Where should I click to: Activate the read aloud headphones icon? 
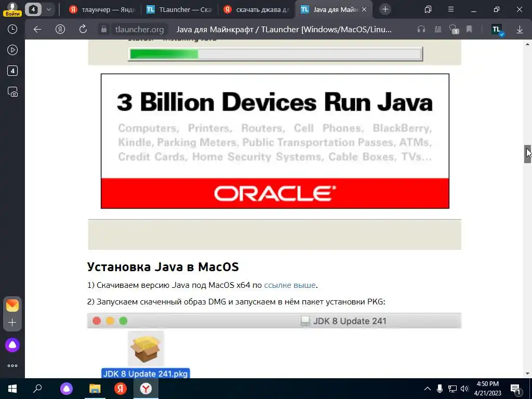click(x=421, y=30)
